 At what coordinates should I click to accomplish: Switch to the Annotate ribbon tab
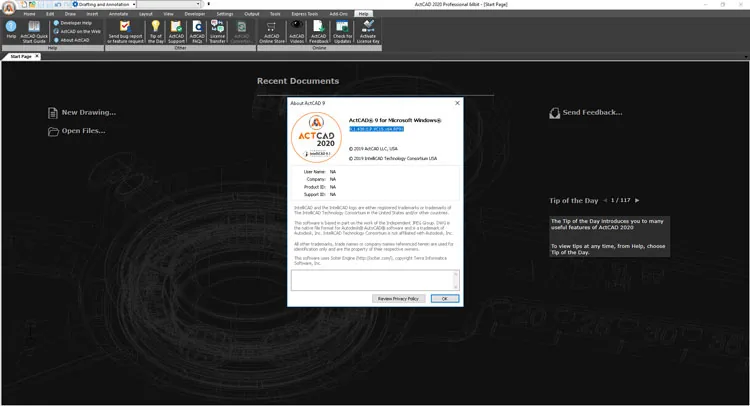(x=118, y=14)
